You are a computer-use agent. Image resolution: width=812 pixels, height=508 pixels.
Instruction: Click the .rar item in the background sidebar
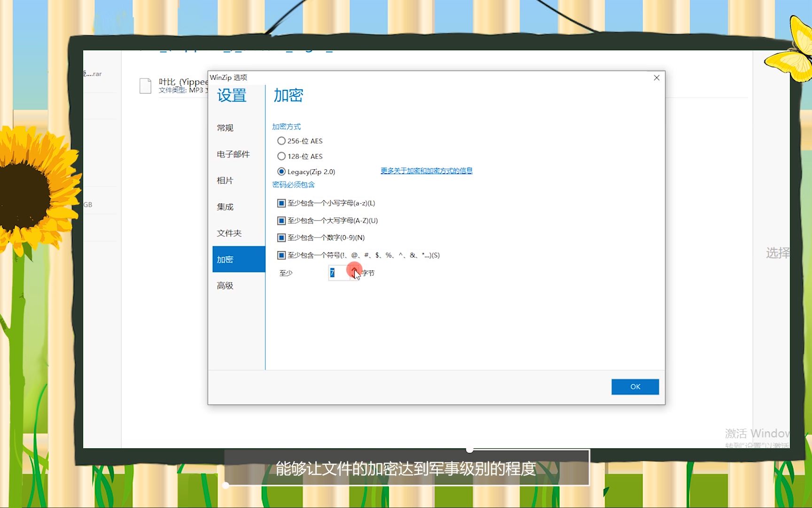[x=93, y=74]
